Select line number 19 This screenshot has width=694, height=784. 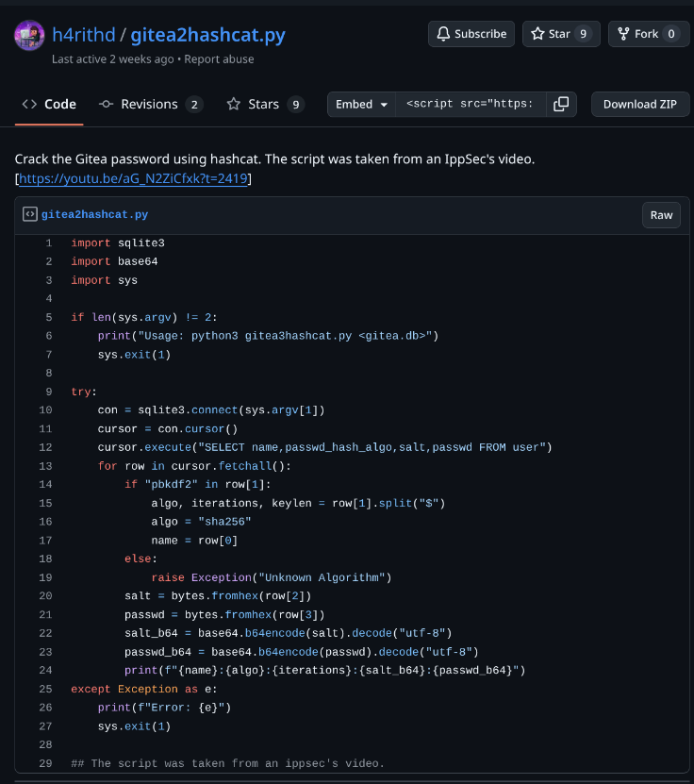pyautogui.click(x=45, y=577)
